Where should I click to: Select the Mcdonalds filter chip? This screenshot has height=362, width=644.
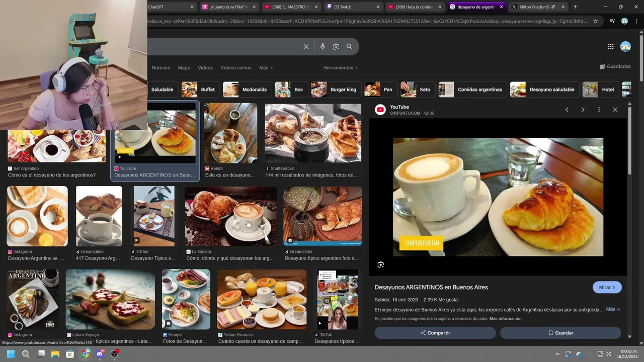coord(247,89)
